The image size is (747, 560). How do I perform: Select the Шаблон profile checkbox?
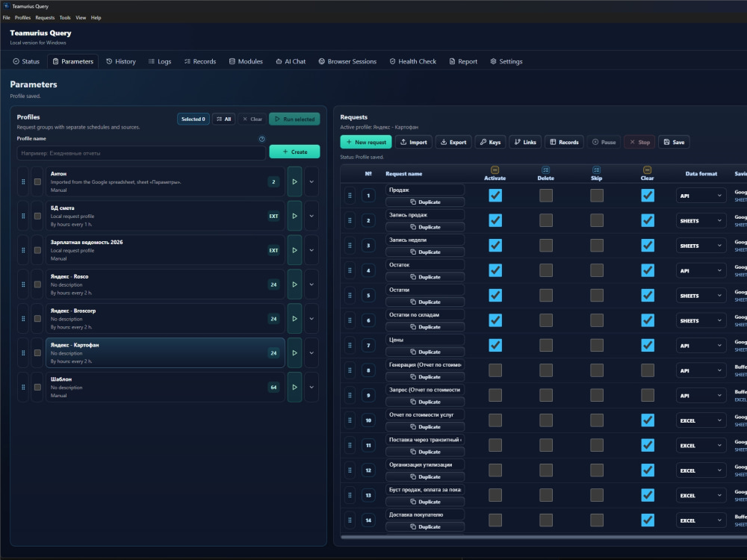(x=37, y=388)
